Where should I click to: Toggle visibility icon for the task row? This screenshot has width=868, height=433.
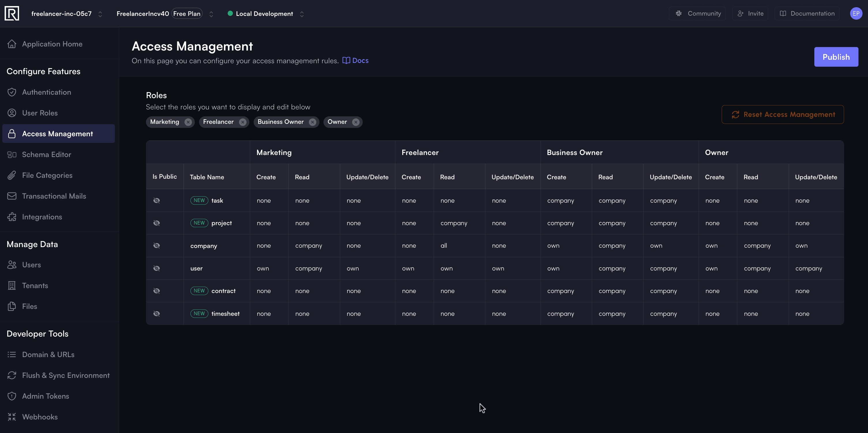click(157, 200)
